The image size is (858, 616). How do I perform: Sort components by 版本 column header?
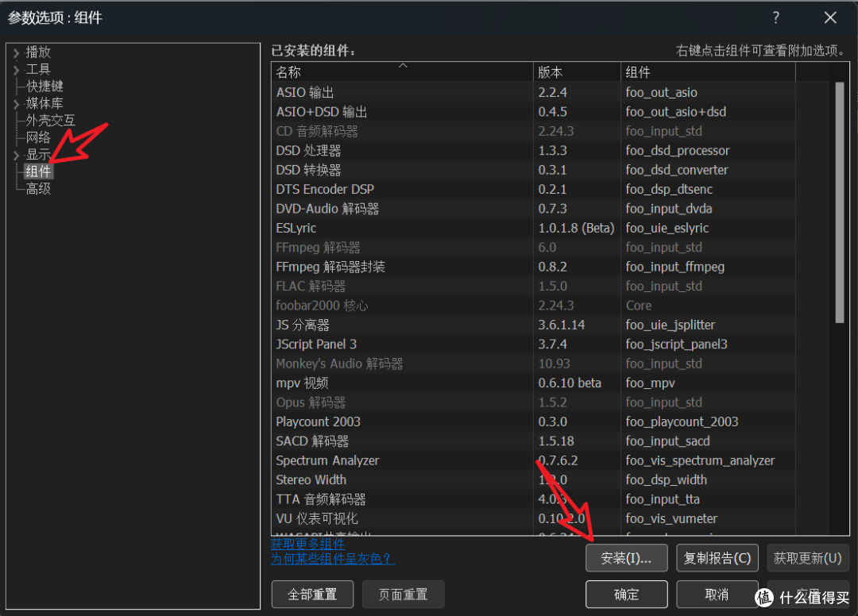tap(577, 71)
